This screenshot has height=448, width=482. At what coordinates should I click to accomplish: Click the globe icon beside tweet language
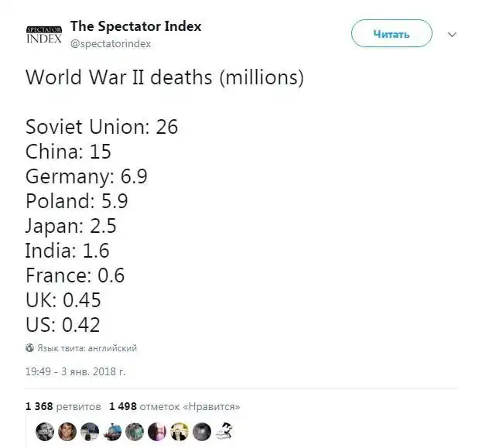coord(29,348)
